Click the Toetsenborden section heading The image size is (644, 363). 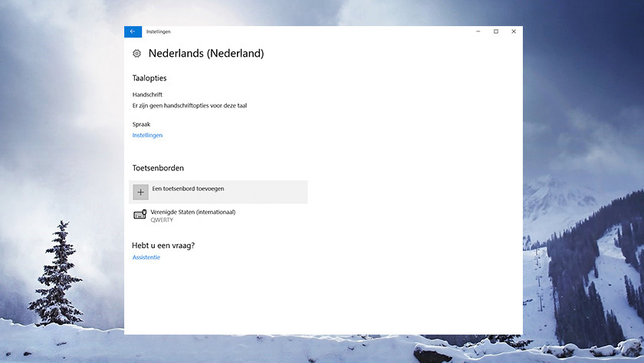158,168
